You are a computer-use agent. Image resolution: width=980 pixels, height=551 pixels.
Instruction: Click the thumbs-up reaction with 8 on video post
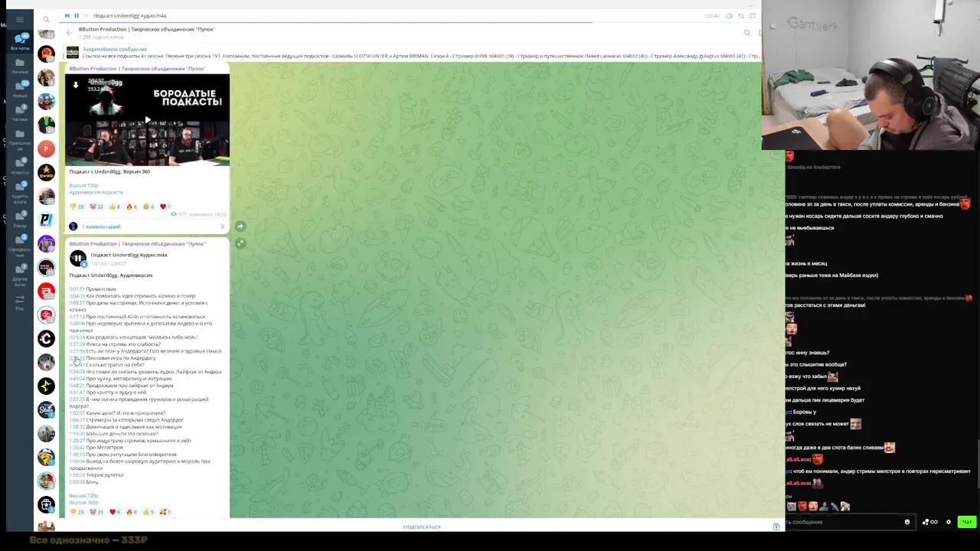coord(114,207)
